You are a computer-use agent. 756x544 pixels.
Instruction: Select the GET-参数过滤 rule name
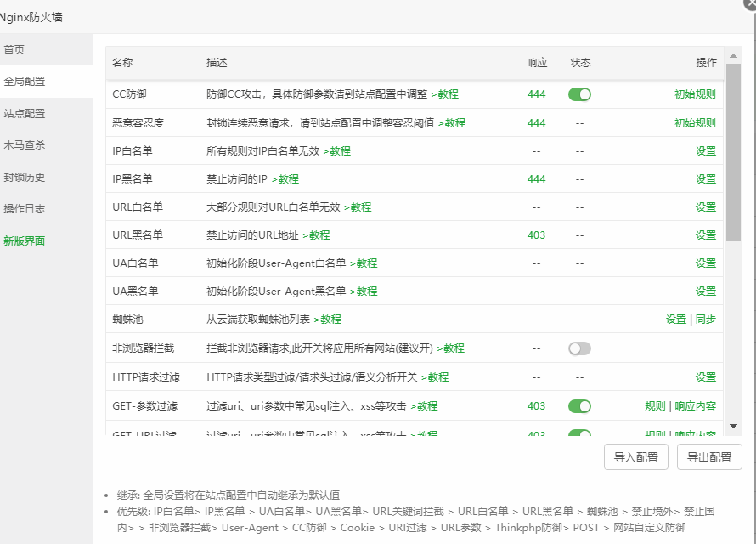144,406
